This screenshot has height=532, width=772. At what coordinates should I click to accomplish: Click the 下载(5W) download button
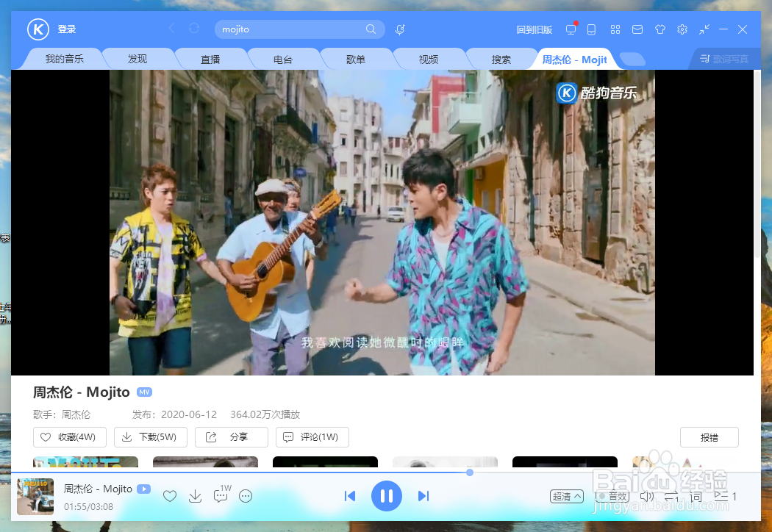click(x=151, y=437)
